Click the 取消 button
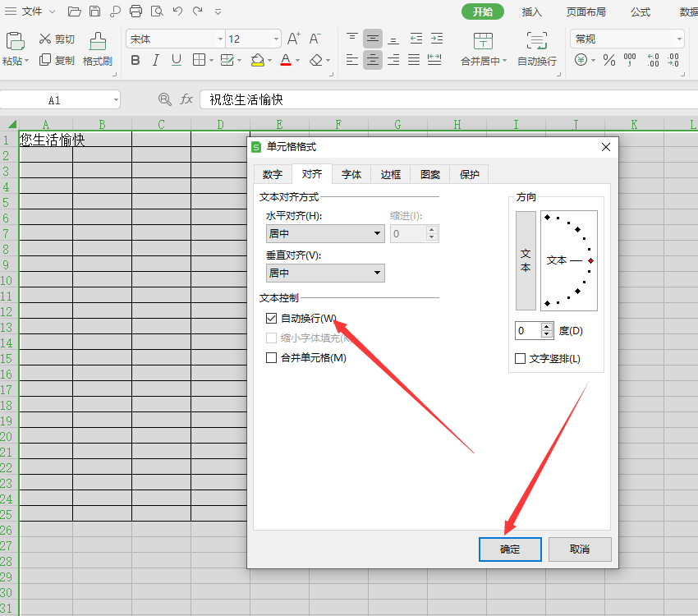The width and height of the screenshot is (698, 616). tap(580, 549)
